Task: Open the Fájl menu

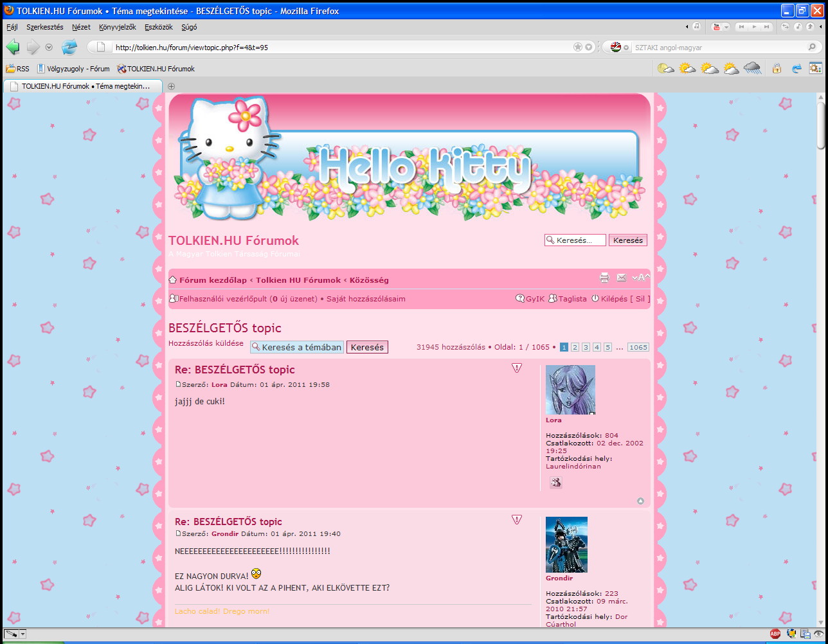Action: 12,27
